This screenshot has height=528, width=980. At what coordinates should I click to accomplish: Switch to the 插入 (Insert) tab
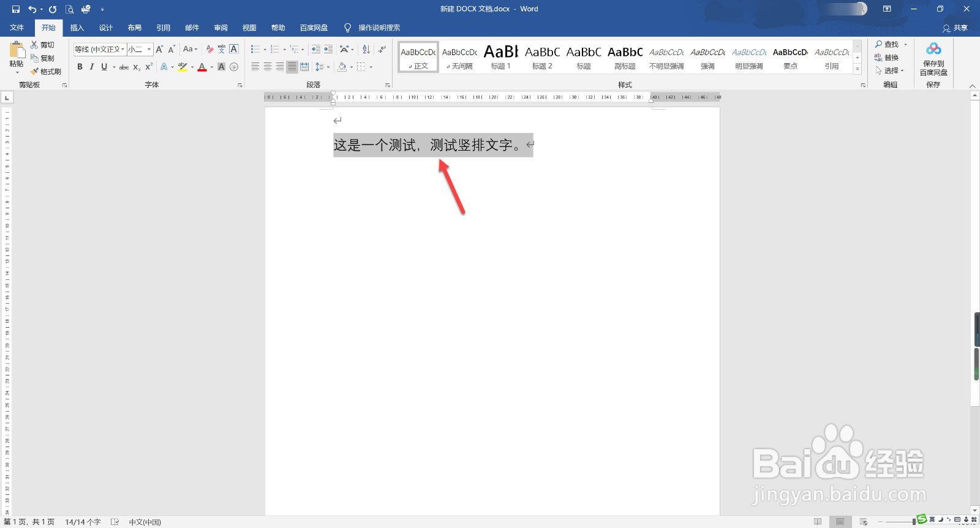click(77, 28)
